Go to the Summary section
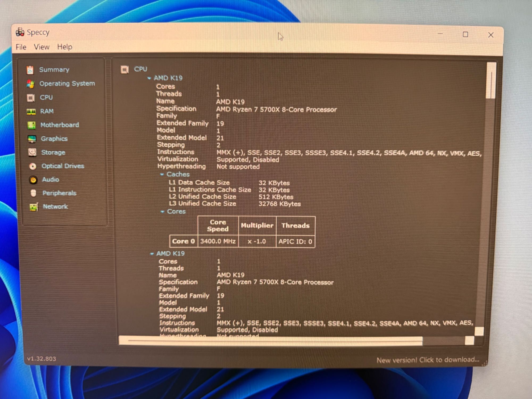Viewport: 532px width, 399px height. click(54, 70)
